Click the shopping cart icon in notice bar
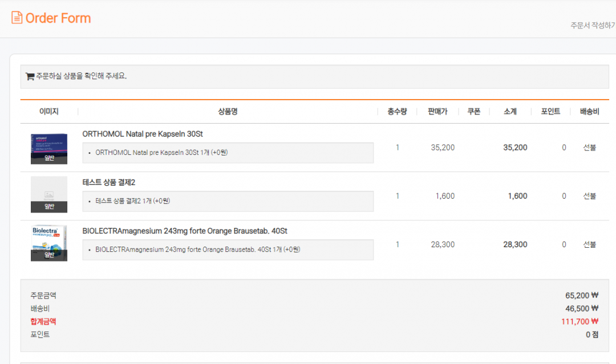Image resolution: width=616 pixels, height=364 pixels. [x=30, y=76]
